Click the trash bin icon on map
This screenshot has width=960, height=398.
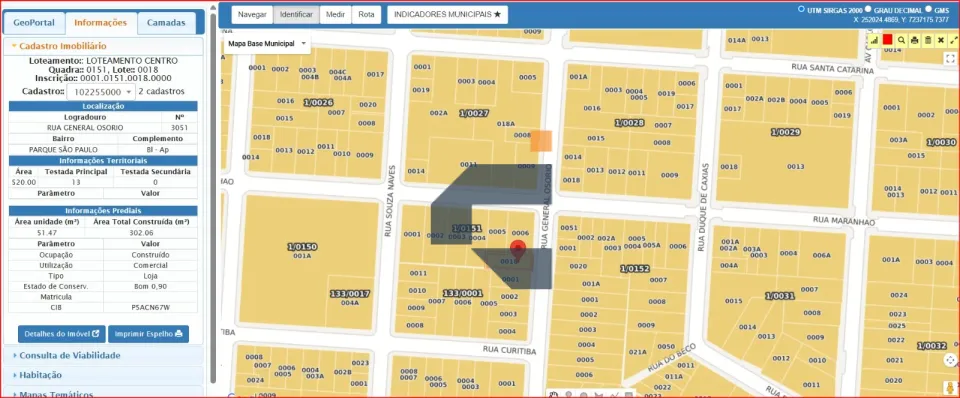tap(928, 40)
